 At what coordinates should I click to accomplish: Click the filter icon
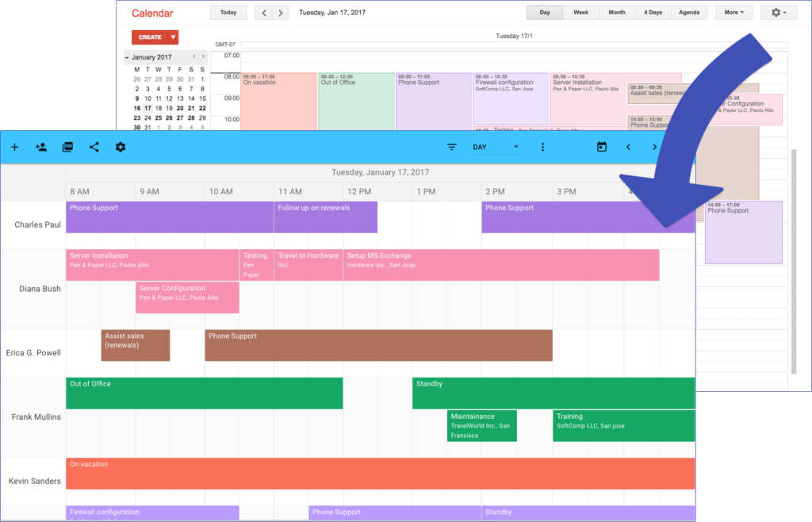pyautogui.click(x=451, y=147)
